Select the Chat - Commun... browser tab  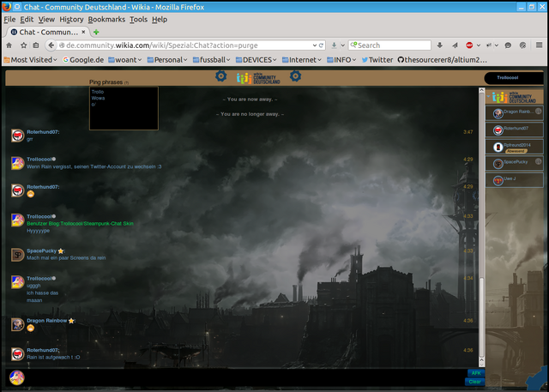click(x=48, y=33)
